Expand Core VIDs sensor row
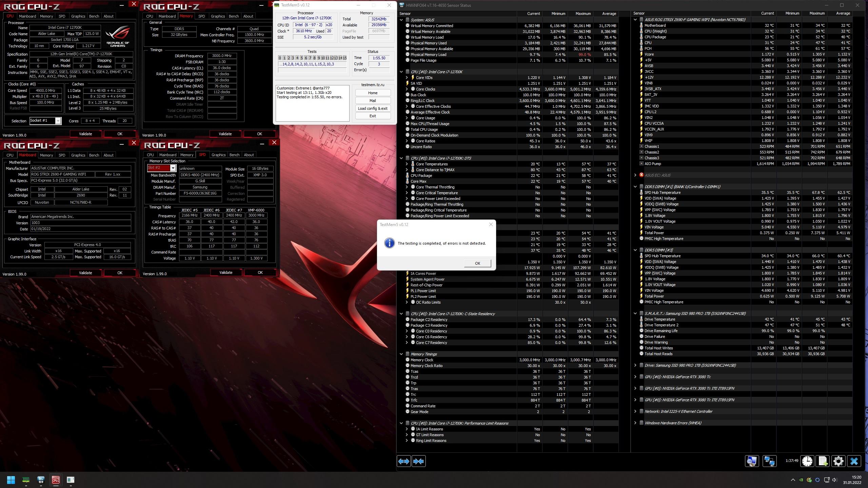 [x=407, y=78]
